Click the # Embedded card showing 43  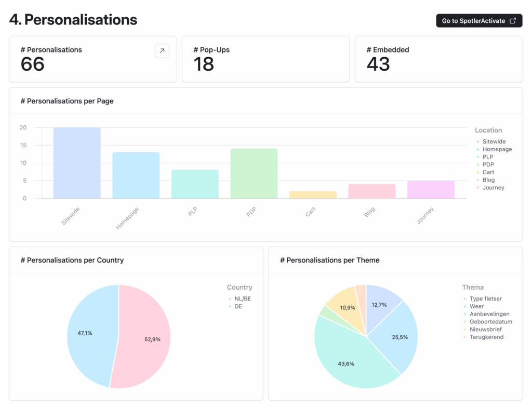point(438,59)
